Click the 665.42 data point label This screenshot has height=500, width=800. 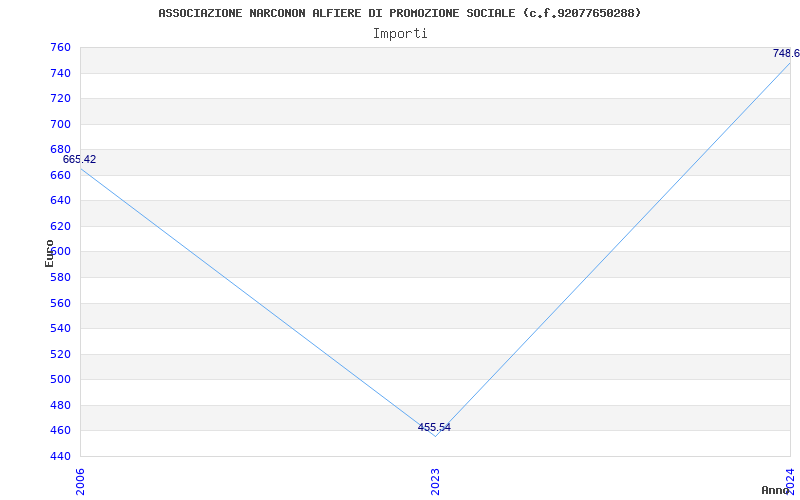pos(80,159)
